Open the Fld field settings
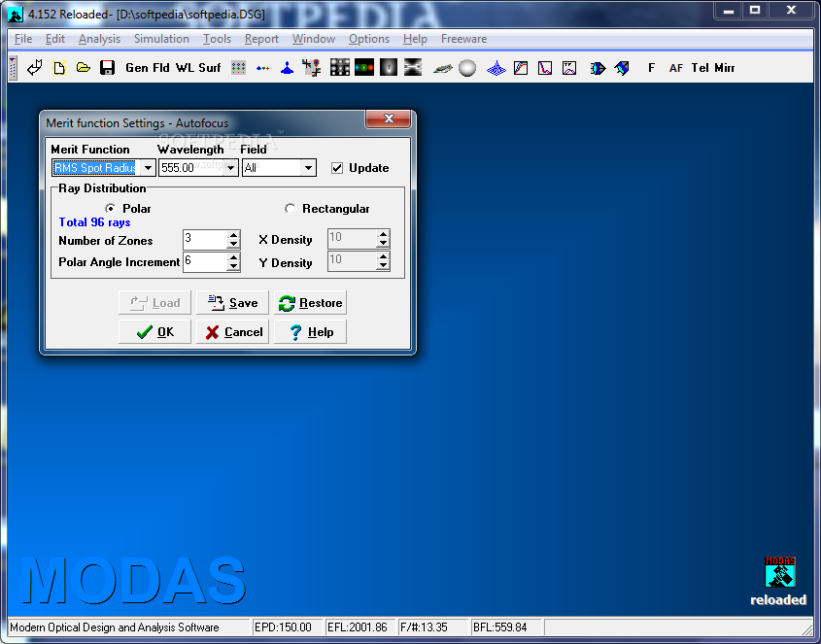Screen dimensions: 821x644 point(161,68)
